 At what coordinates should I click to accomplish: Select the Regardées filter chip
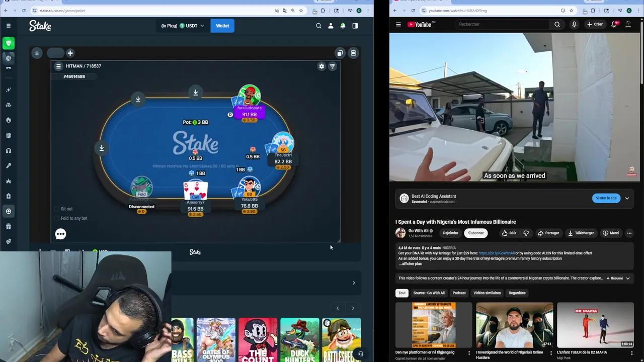coord(517,293)
